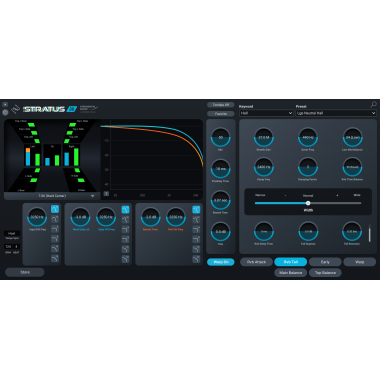Select the highlighted first filter shape in the Rvb Filt Freq panel
Viewport: 380px width, 380px height.
(x=196, y=210)
